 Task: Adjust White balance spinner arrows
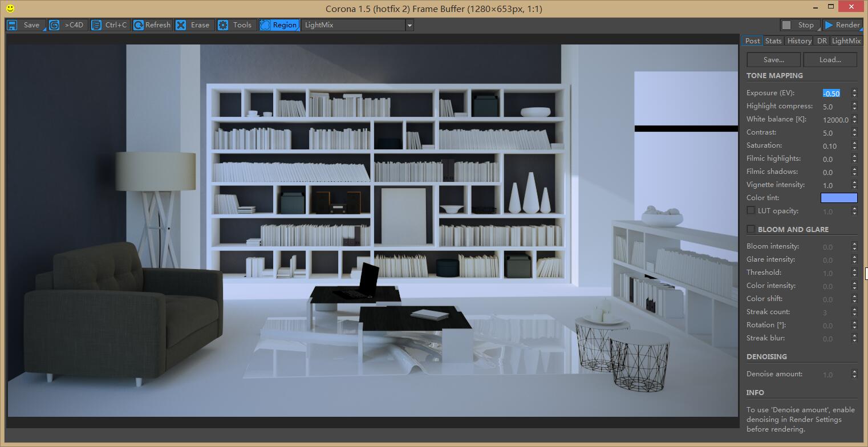[854, 119]
